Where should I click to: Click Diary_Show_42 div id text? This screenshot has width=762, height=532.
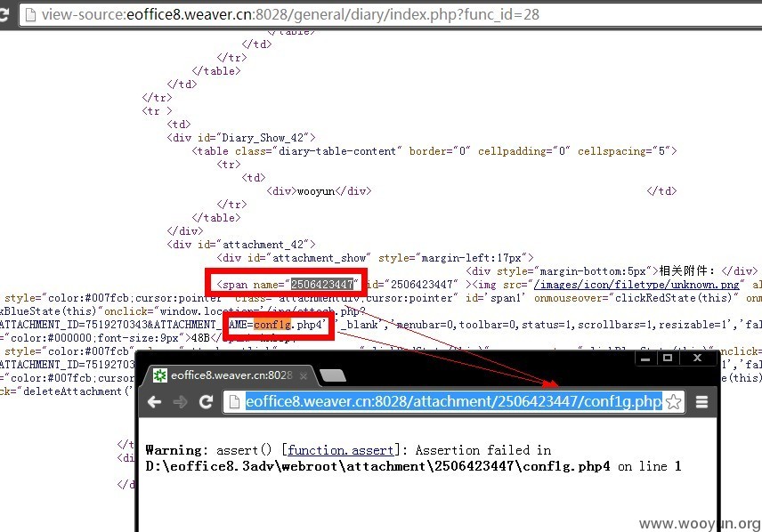click(x=263, y=138)
